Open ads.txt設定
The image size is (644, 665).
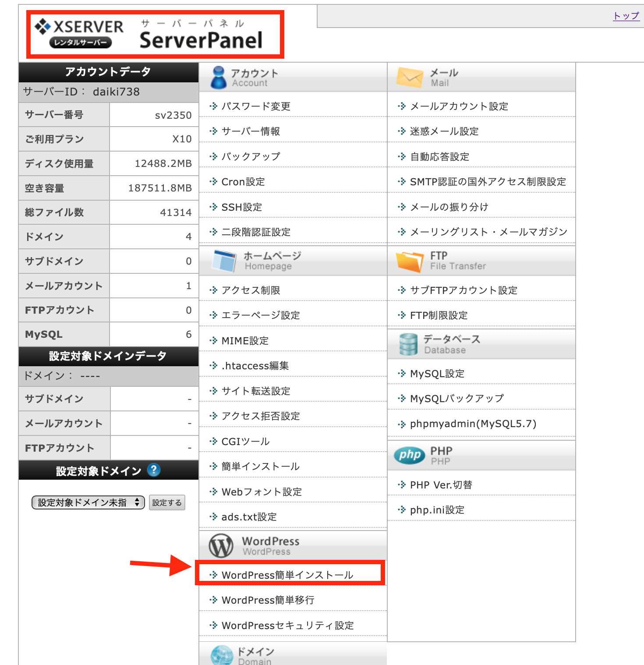point(249,516)
